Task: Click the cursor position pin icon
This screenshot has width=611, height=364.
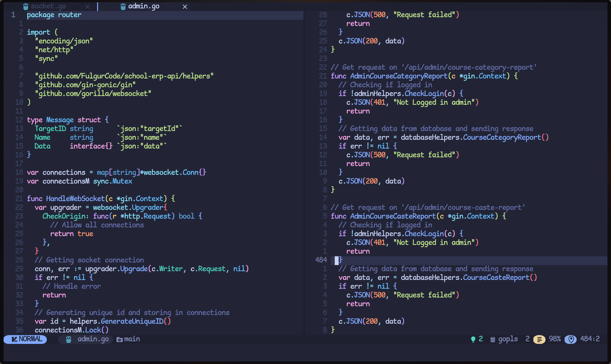Action: [x=570, y=339]
